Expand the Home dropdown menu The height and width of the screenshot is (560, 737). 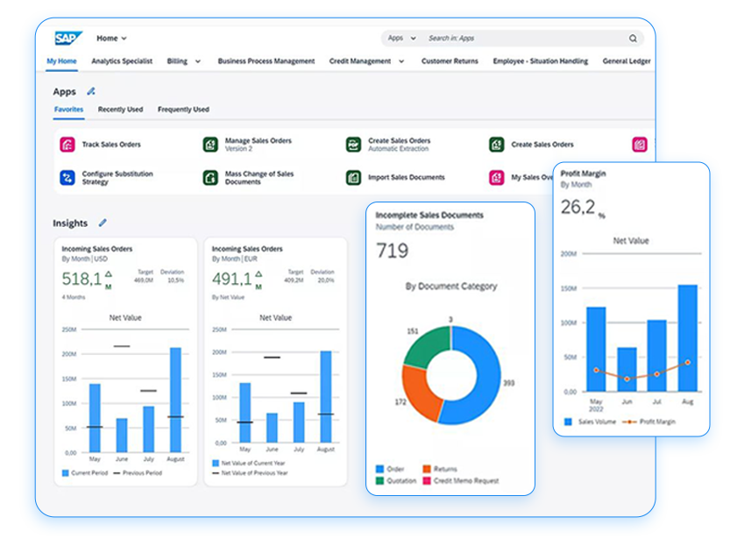click(x=112, y=39)
